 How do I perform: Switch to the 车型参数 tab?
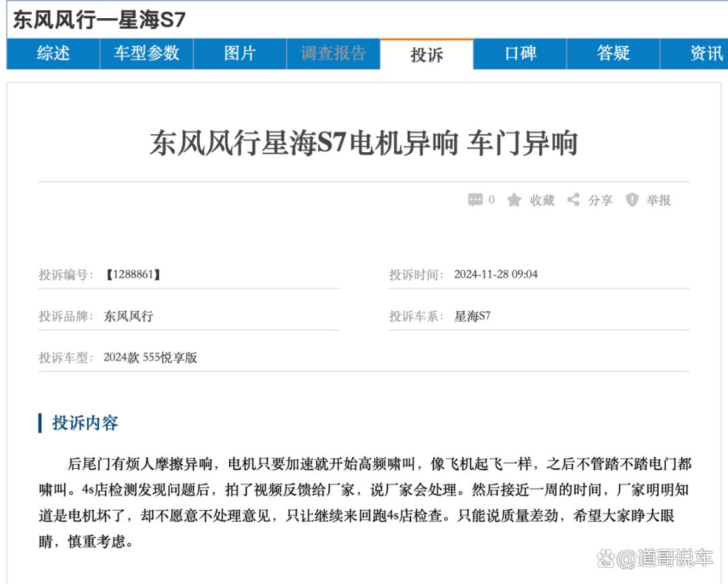click(x=147, y=54)
